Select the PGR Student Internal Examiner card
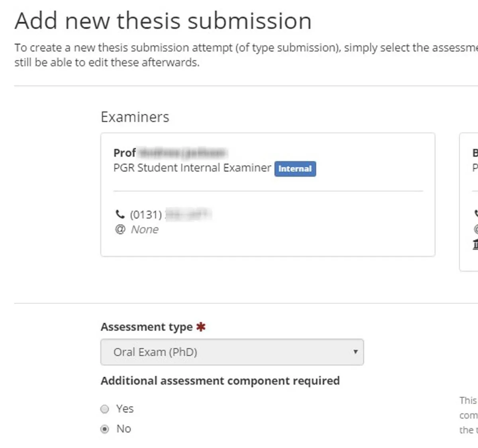Viewport: 478px width, 448px height. (268, 194)
